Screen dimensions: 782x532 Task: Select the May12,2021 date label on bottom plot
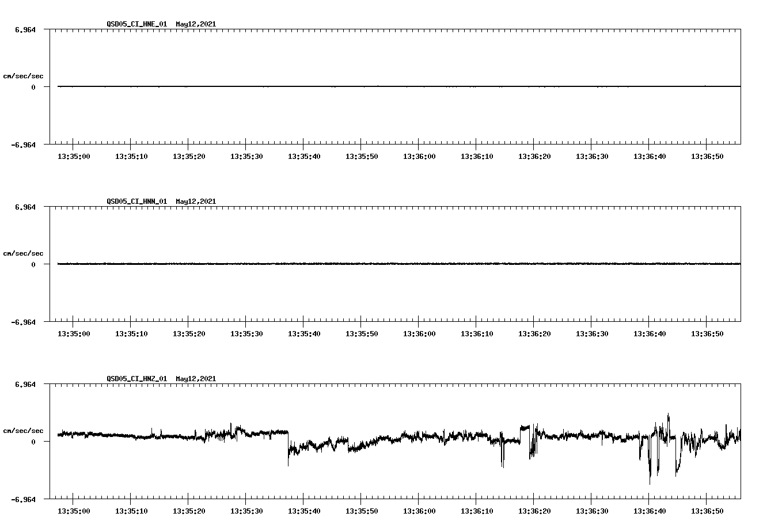[196, 379]
